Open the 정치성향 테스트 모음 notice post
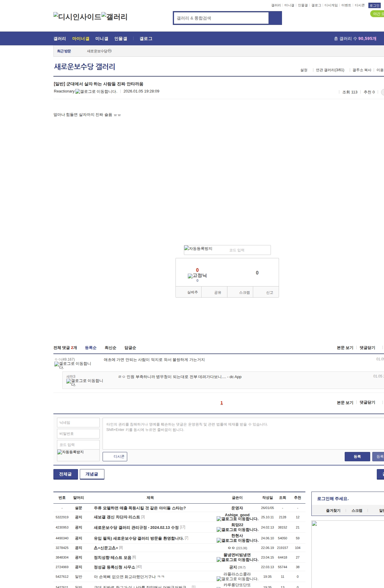The image size is (384, 588). (x=112, y=558)
